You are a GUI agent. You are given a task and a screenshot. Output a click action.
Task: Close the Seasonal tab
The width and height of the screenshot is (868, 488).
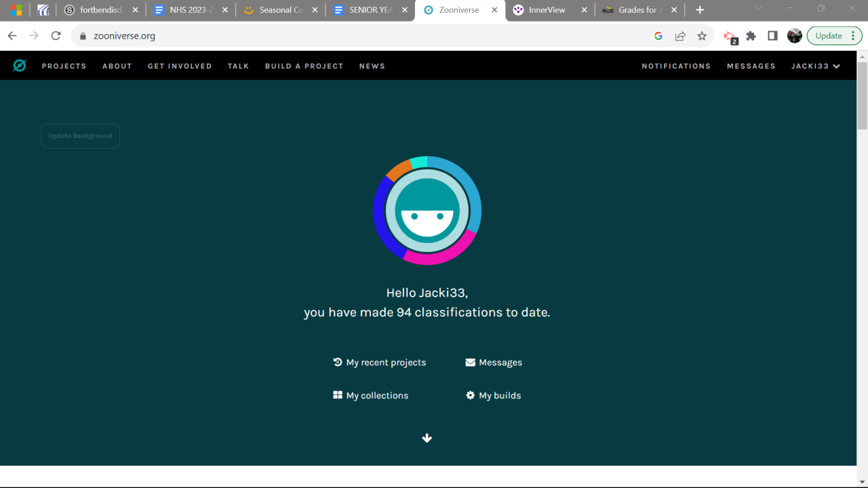point(315,10)
